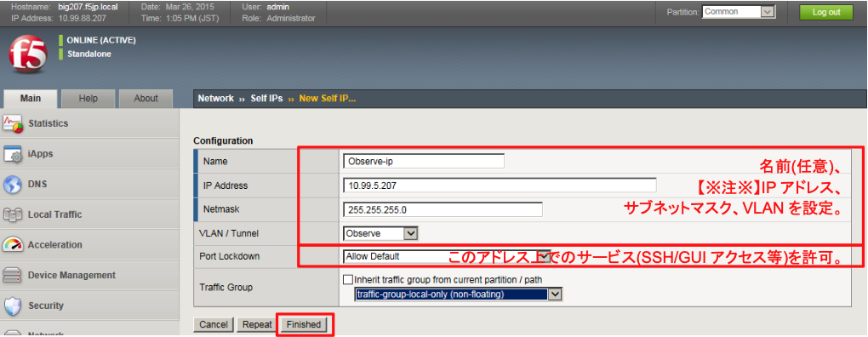Select the Acceleration menu entry

point(89,244)
